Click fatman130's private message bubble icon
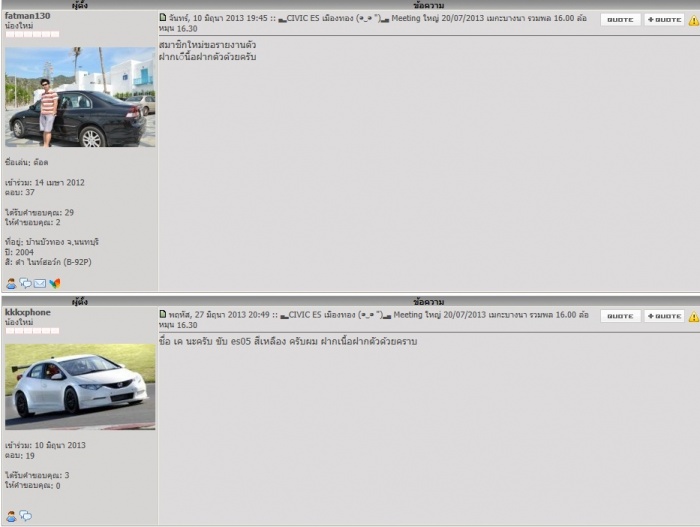Screen dimensions: 700x527 [x=25, y=284]
